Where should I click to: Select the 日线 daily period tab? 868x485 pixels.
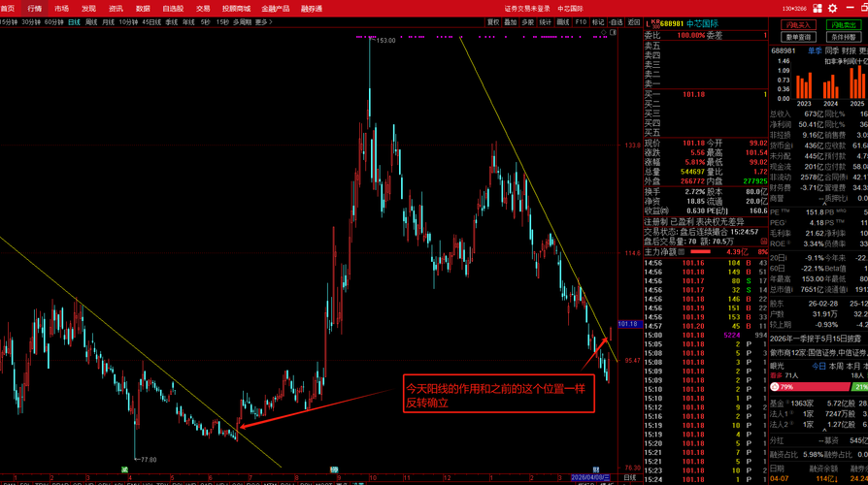[x=74, y=22]
